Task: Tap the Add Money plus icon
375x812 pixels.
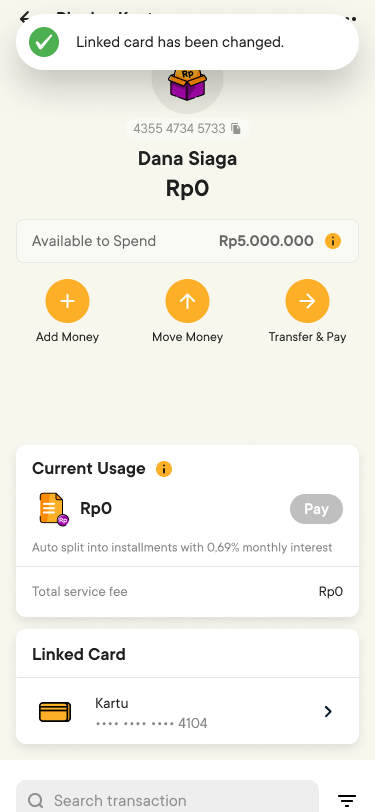Action: [67, 301]
